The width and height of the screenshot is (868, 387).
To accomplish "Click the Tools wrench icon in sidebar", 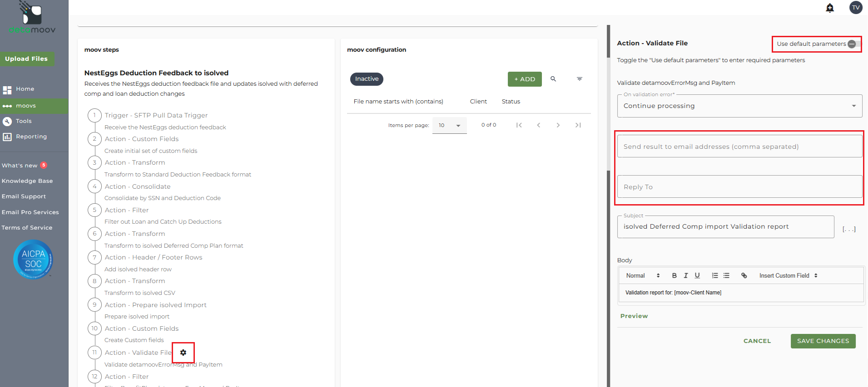I will 7,121.
